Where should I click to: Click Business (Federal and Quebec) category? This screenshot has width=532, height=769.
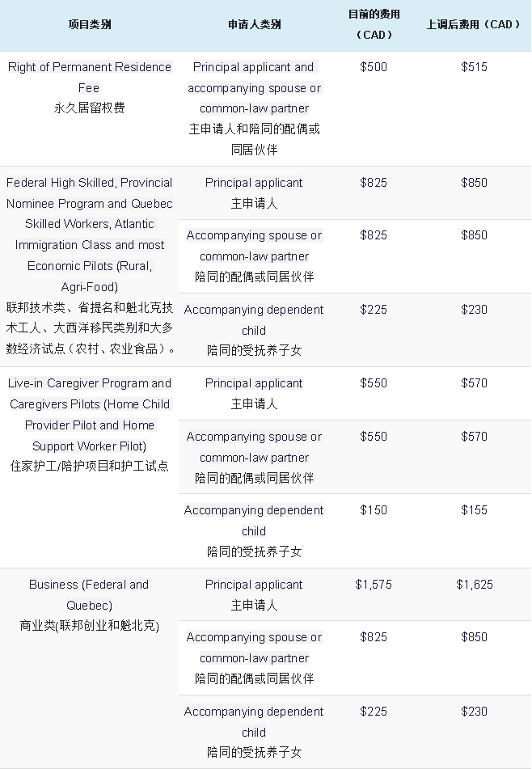(x=89, y=595)
